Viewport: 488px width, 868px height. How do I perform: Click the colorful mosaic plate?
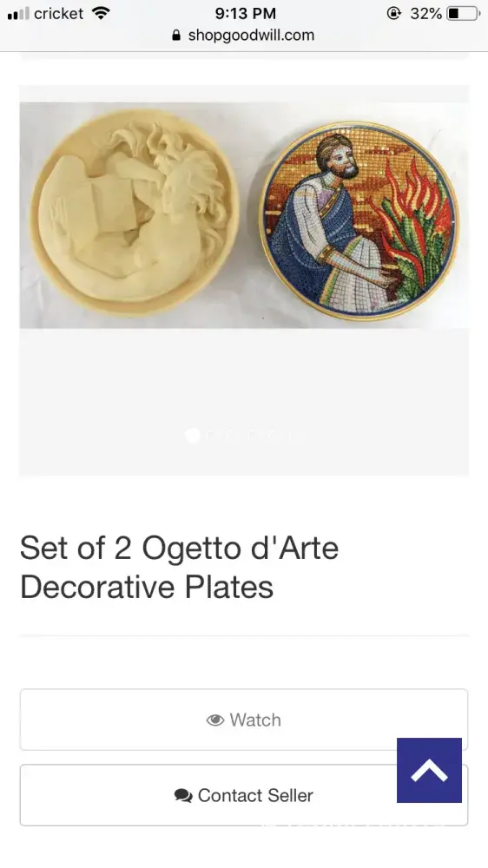tap(359, 221)
